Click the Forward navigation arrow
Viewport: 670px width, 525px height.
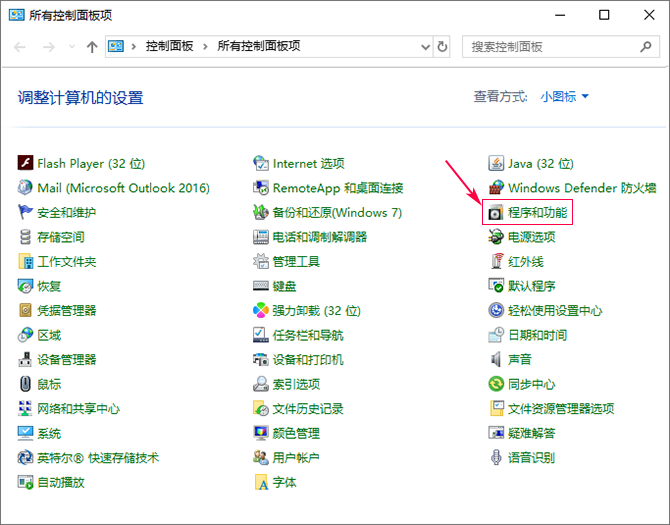pos(49,47)
